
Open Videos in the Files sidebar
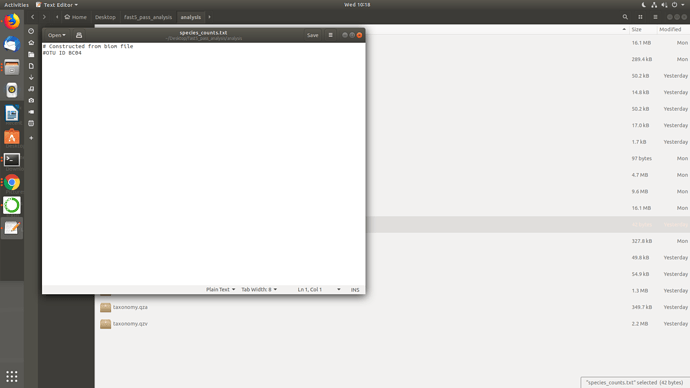pos(31,112)
